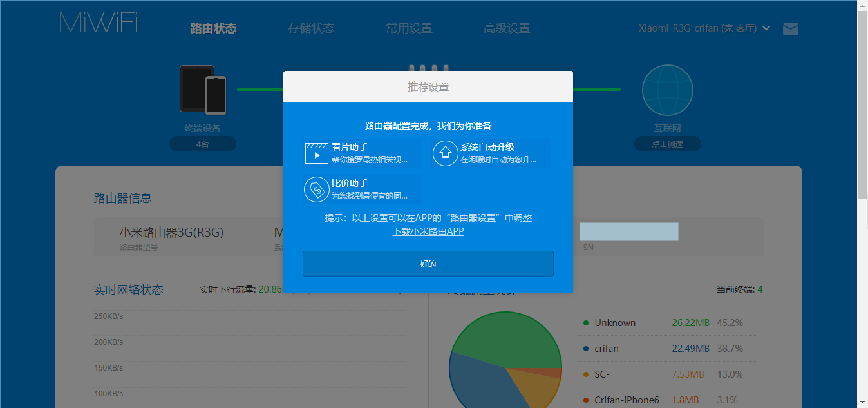The image size is (868, 408).
Task: Open the 常用设置 tab
Action: 410,28
